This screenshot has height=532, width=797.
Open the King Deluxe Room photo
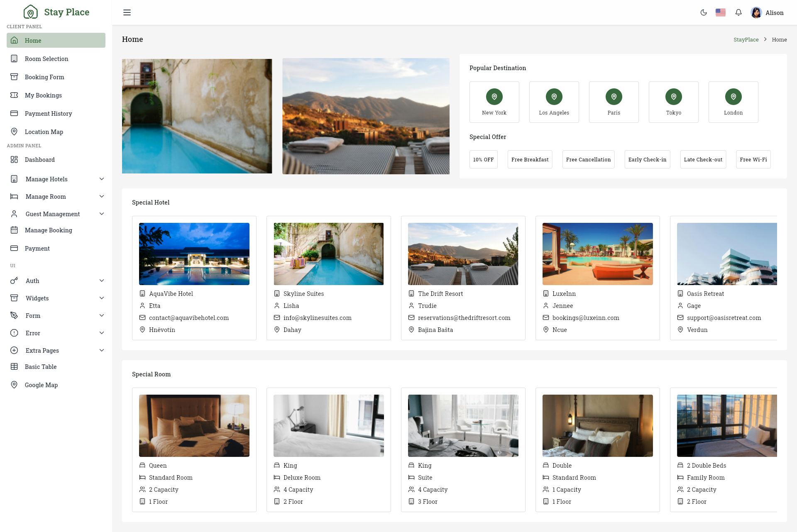[329, 426]
